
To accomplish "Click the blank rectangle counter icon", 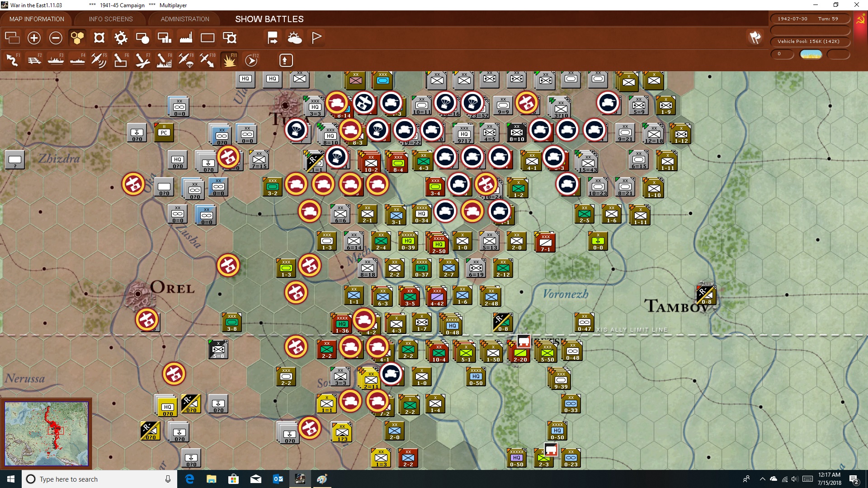I will [208, 38].
